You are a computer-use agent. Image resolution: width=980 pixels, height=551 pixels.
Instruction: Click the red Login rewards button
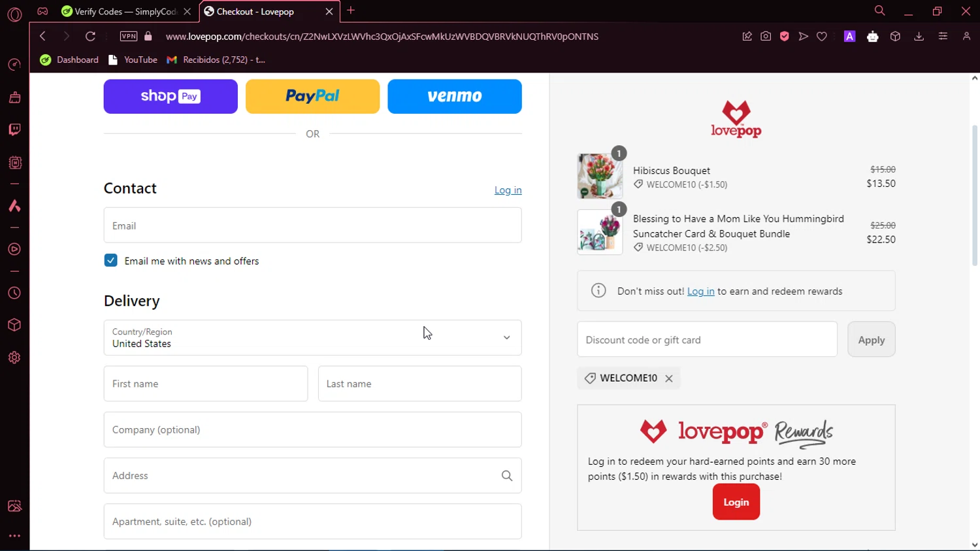pos(736,502)
